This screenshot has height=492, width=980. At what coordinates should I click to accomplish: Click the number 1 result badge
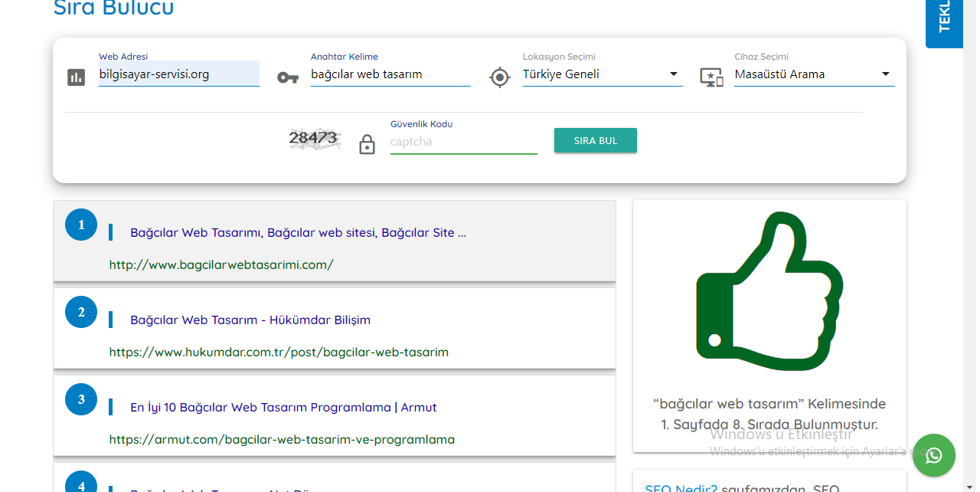tap(81, 225)
